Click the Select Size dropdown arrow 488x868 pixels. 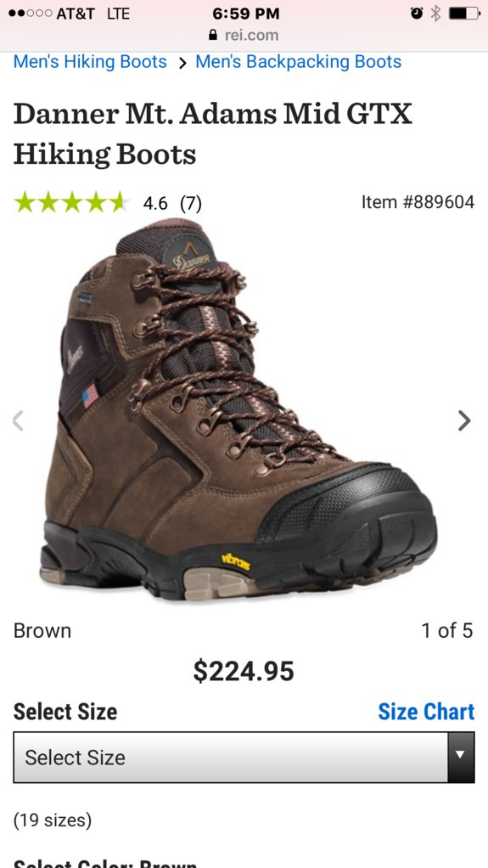coord(460,757)
